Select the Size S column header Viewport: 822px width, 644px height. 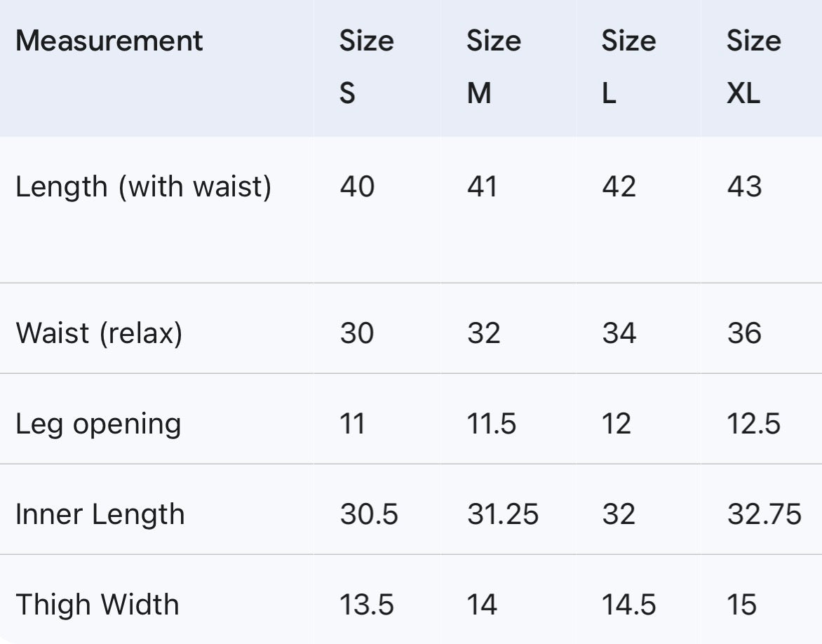click(x=366, y=66)
